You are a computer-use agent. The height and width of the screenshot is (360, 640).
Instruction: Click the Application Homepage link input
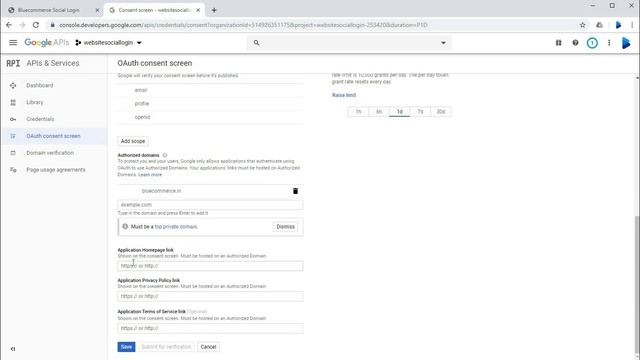210,266
